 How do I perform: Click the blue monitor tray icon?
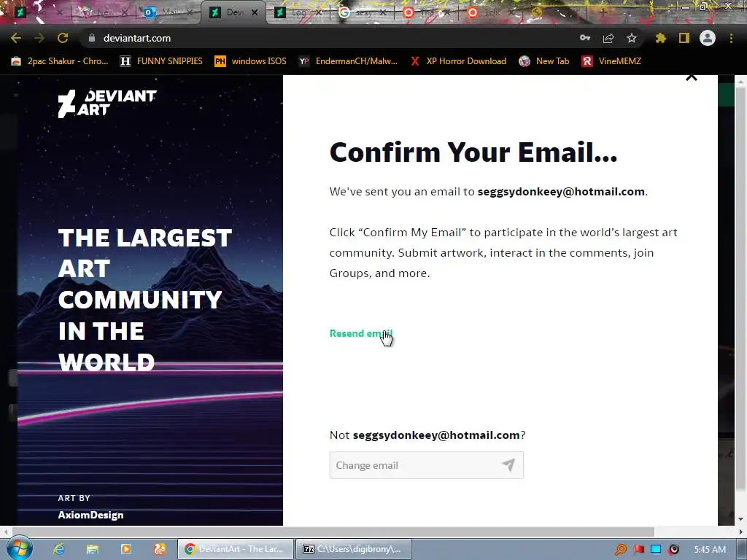(x=656, y=550)
